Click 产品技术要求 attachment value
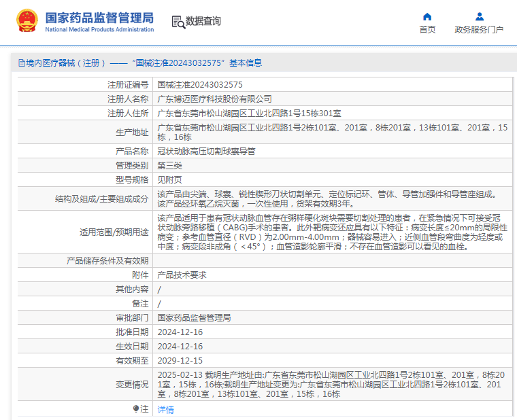The width and height of the screenshot is (517, 420). (182, 275)
